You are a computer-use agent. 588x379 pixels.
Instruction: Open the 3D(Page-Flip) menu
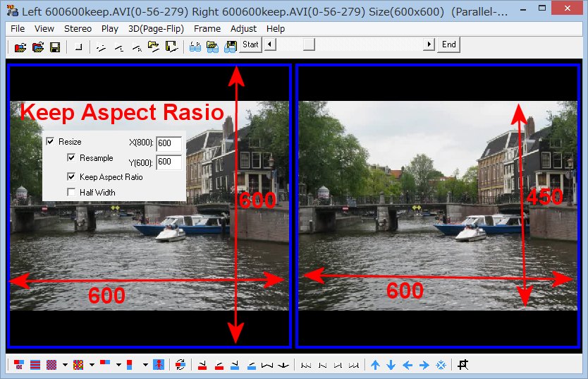coord(156,28)
